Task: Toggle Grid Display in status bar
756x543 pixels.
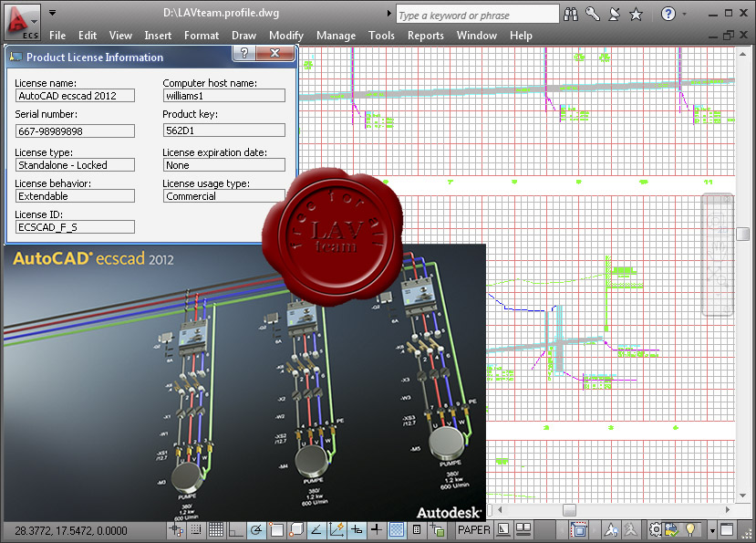Action: point(215,530)
